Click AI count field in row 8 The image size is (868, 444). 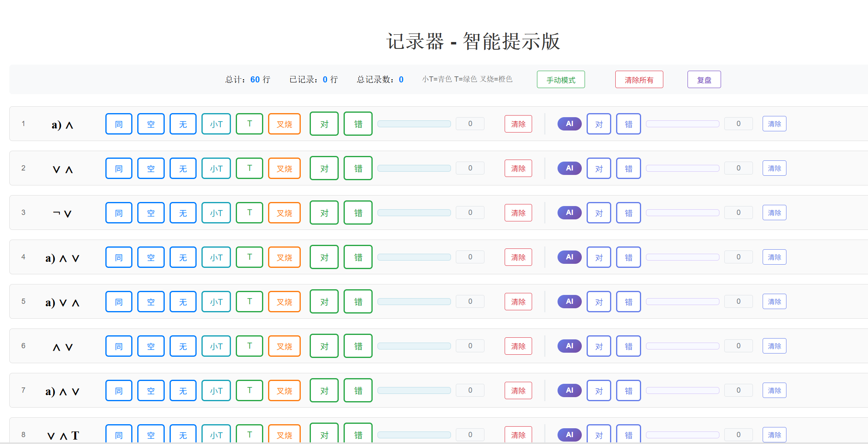pos(738,435)
